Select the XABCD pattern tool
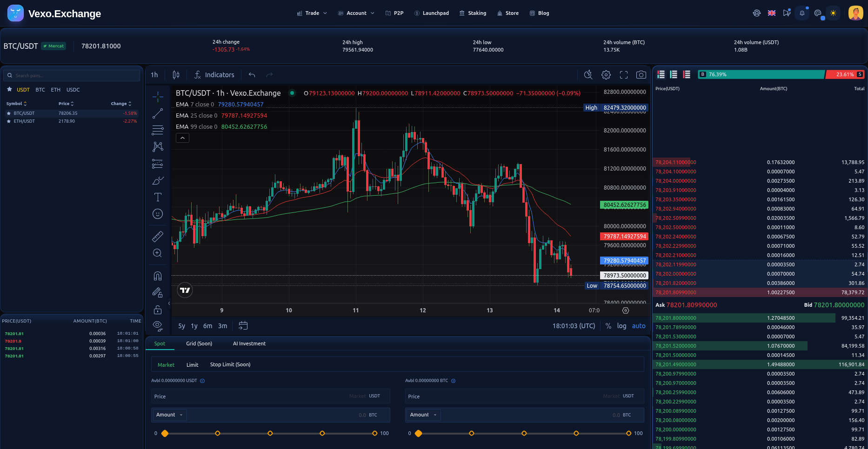 tap(158, 147)
